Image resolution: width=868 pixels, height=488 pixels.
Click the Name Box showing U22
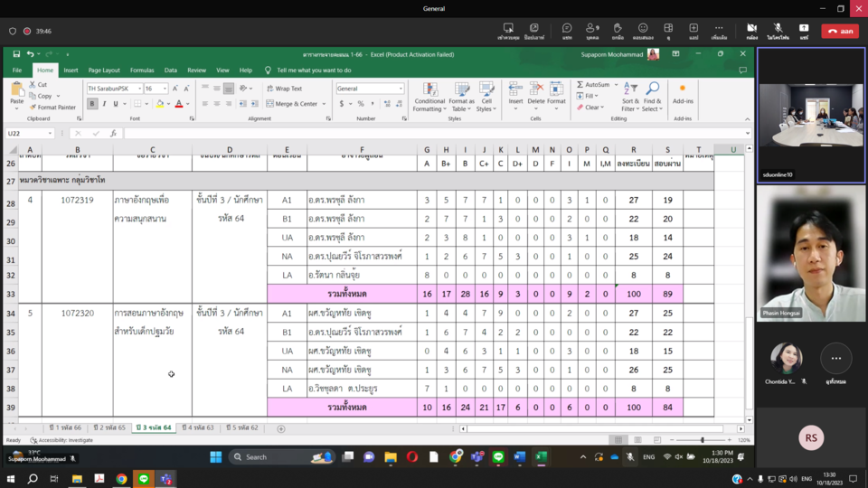[x=29, y=134]
